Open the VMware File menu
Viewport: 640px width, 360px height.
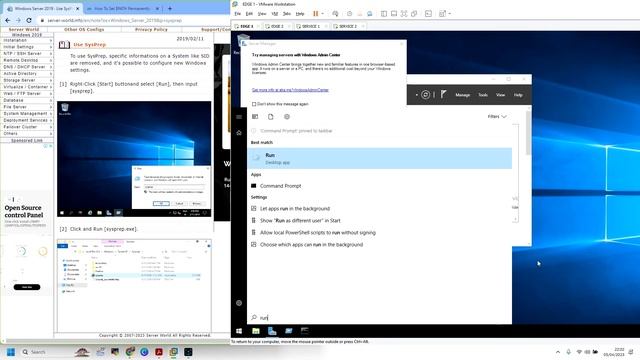[238, 14]
